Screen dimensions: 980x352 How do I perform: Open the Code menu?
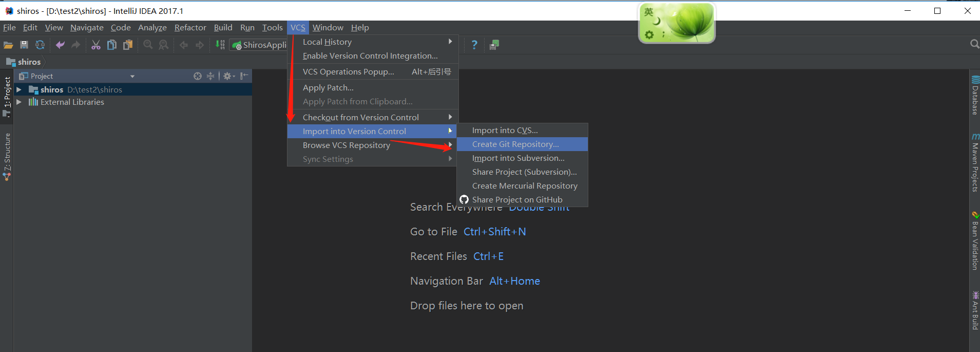click(x=121, y=28)
